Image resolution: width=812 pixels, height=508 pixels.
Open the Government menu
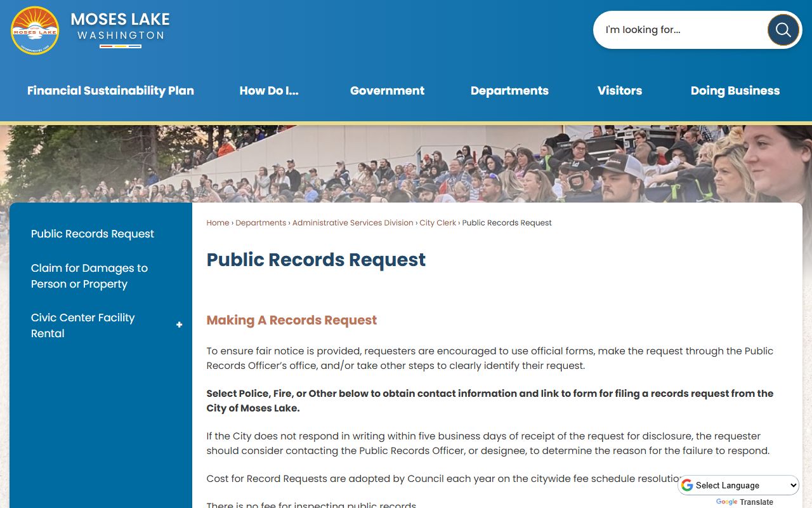click(387, 91)
